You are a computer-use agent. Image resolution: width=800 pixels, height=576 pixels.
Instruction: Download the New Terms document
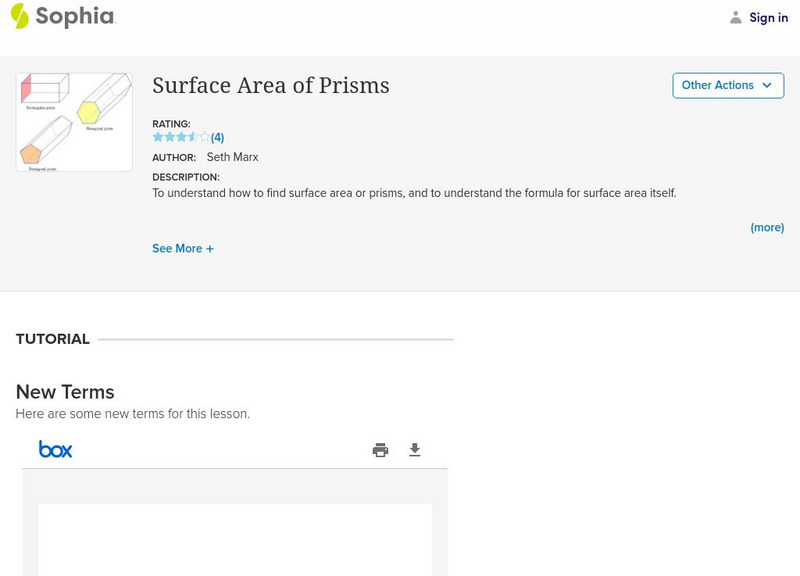(x=415, y=450)
